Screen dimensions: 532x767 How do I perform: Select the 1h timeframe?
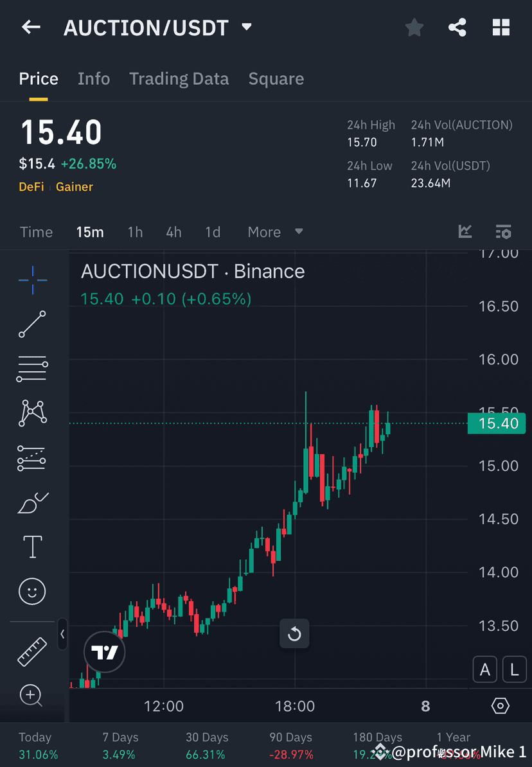click(x=135, y=232)
